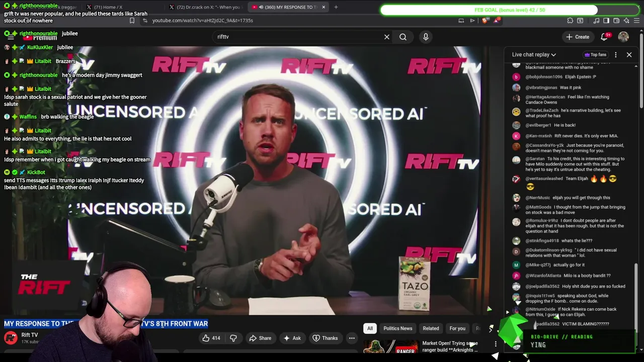Image resolution: width=644 pixels, height=362 pixels.
Task: Expand the Live chat replay dropdown
Action: pyautogui.click(x=534, y=54)
